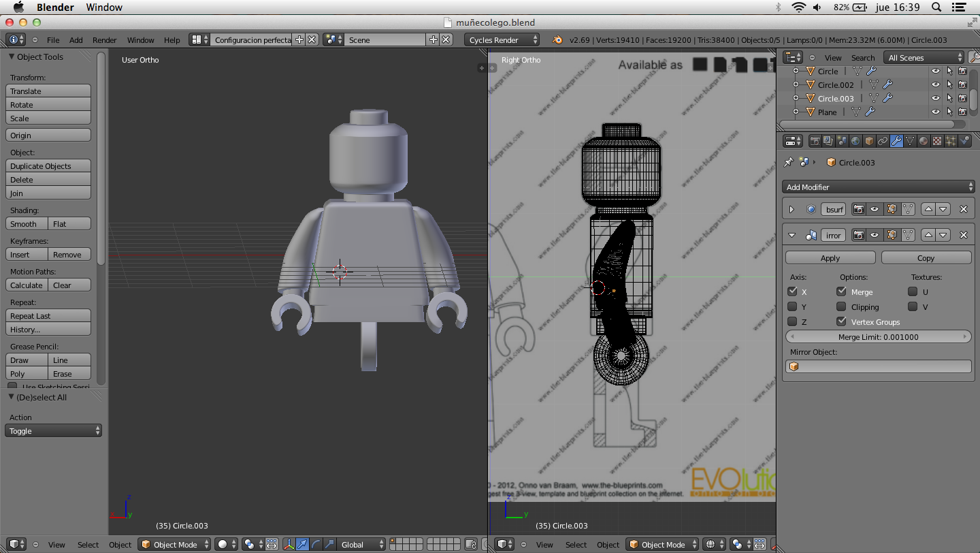Remove the Mirror modifier with X

pyautogui.click(x=963, y=235)
